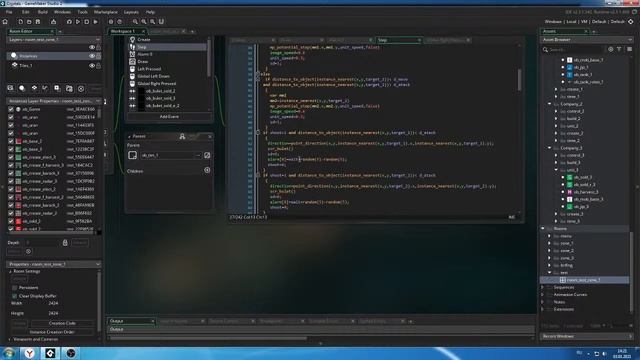Image resolution: width=640 pixels, height=360 pixels.
Task: Enable the Persistent room checkbox
Action: 15,288
